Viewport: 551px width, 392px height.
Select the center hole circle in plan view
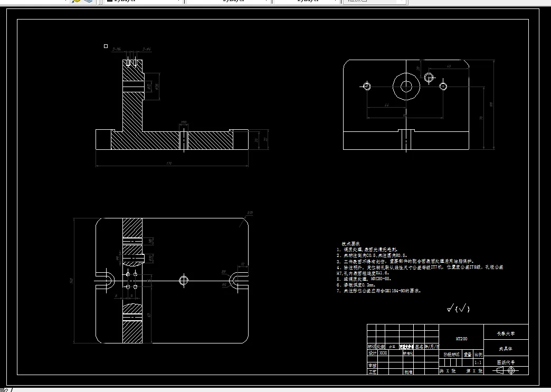184,281
